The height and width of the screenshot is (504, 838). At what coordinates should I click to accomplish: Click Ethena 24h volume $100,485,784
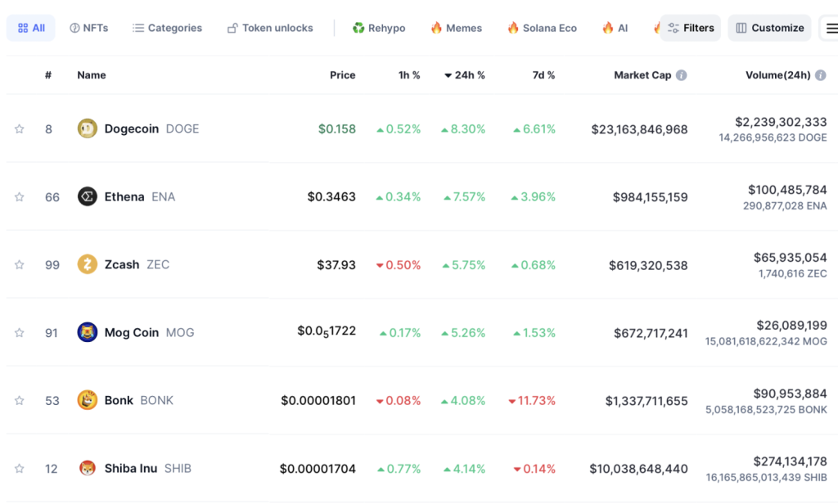click(788, 190)
